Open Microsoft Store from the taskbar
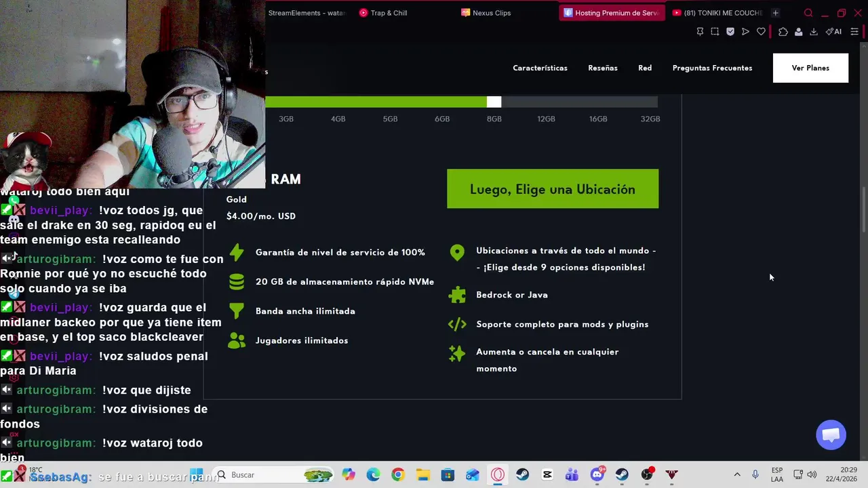The height and width of the screenshot is (488, 868). (x=448, y=474)
